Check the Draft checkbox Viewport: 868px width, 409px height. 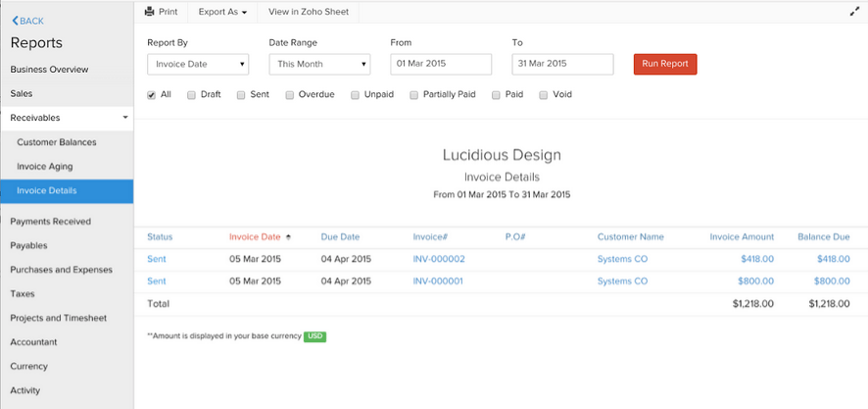click(x=191, y=95)
